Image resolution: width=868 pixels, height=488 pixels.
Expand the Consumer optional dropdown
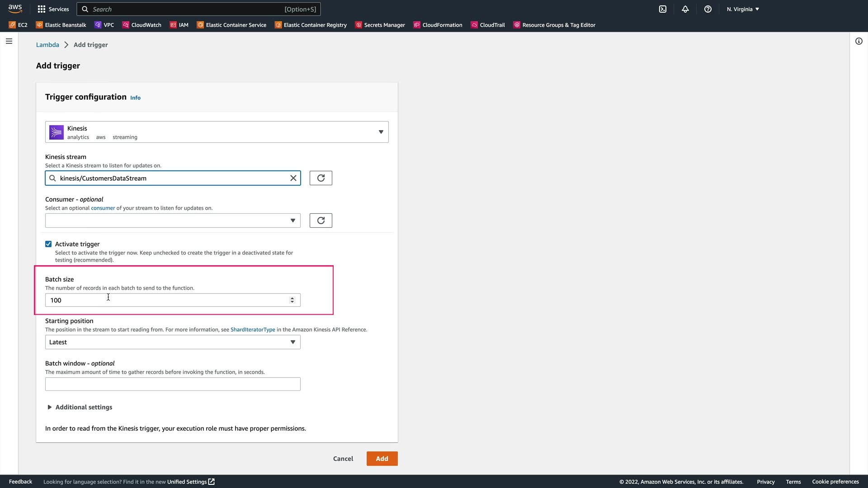coord(173,221)
